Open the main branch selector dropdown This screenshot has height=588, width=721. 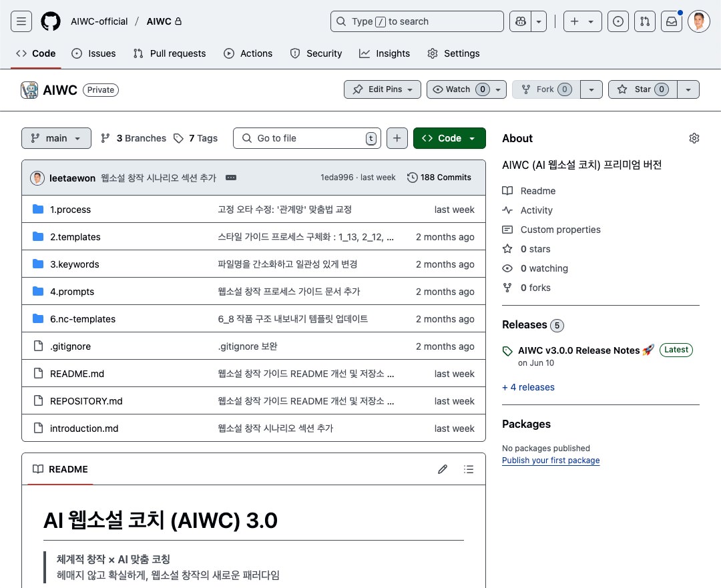click(56, 137)
